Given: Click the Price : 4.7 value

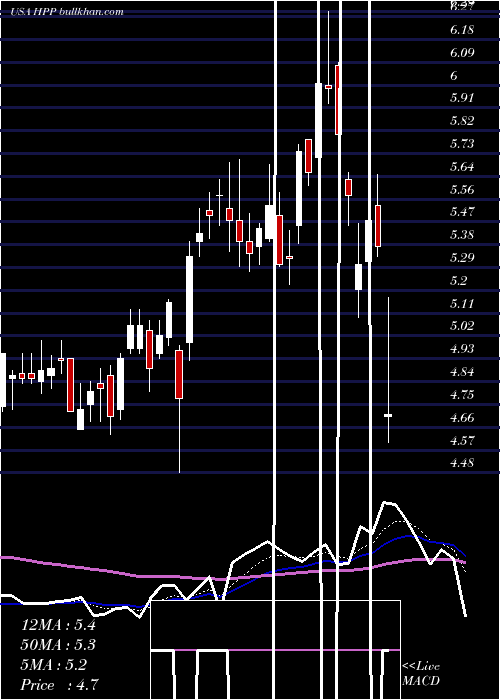Looking at the screenshot, I should (x=59, y=685).
